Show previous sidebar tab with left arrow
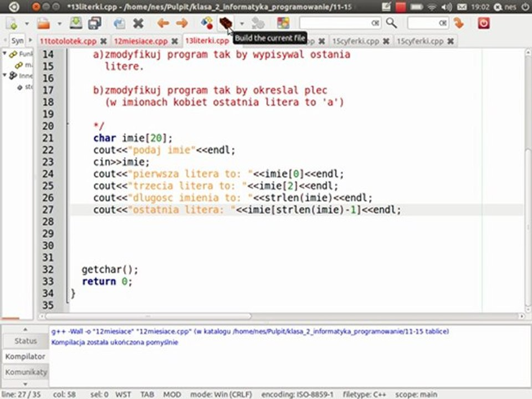Image resolution: width=532 pixels, height=399 pixels. coord(5,40)
